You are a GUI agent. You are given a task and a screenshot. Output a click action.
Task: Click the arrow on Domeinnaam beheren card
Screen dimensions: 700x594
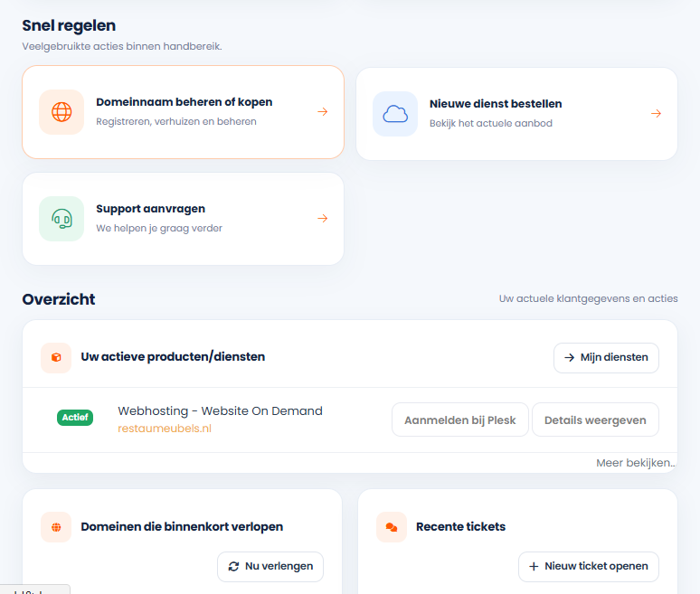point(323,111)
